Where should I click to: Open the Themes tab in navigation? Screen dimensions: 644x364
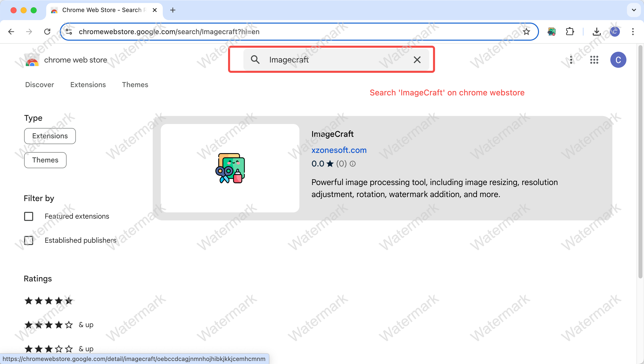[x=135, y=85]
